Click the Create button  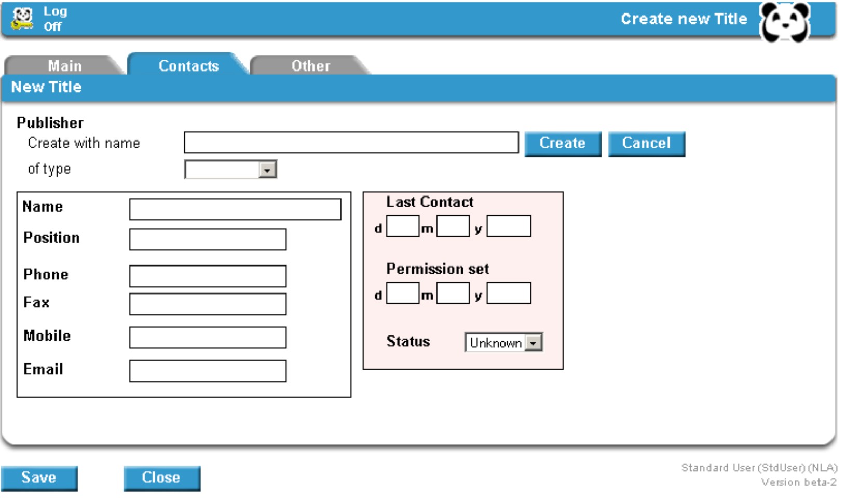(563, 144)
